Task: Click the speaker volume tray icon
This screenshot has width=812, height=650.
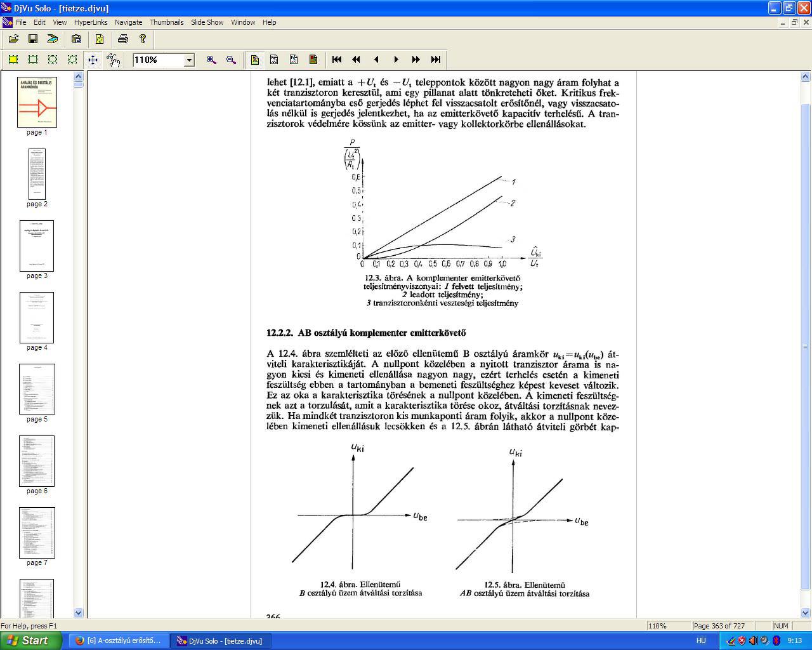Action: (x=753, y=640)
